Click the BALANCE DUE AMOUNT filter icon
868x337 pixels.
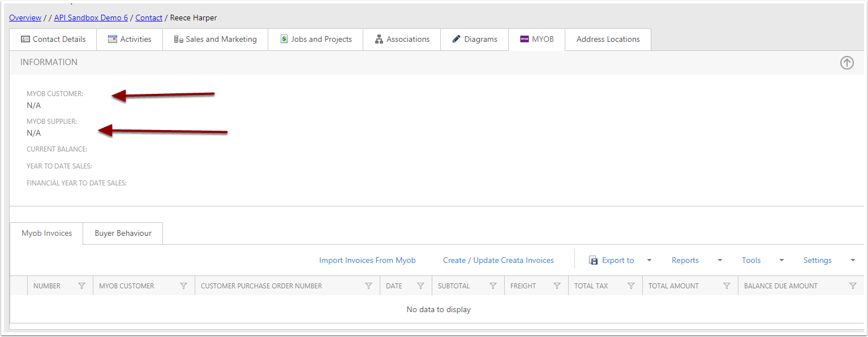click(853, 286)
